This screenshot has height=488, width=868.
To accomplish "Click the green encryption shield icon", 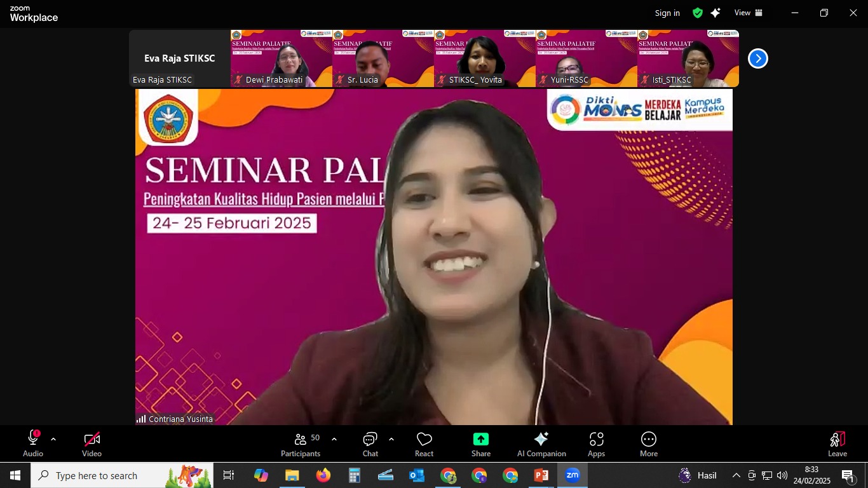I will pos(698,13).
